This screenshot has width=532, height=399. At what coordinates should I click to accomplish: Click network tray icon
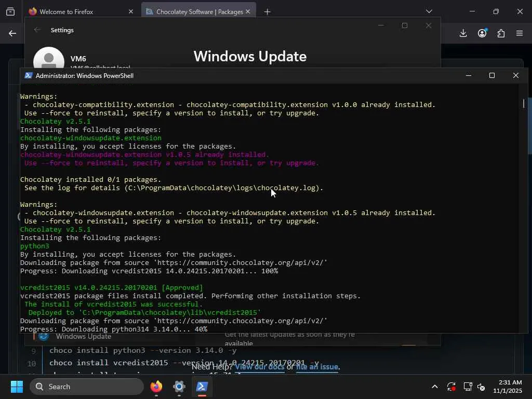[468, 387]
